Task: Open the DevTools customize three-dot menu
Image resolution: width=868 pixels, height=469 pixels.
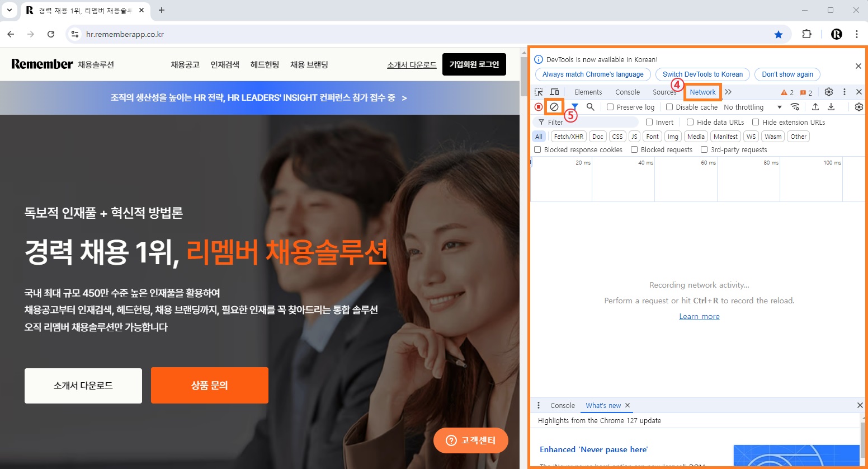Action: [x=845, y=92]
